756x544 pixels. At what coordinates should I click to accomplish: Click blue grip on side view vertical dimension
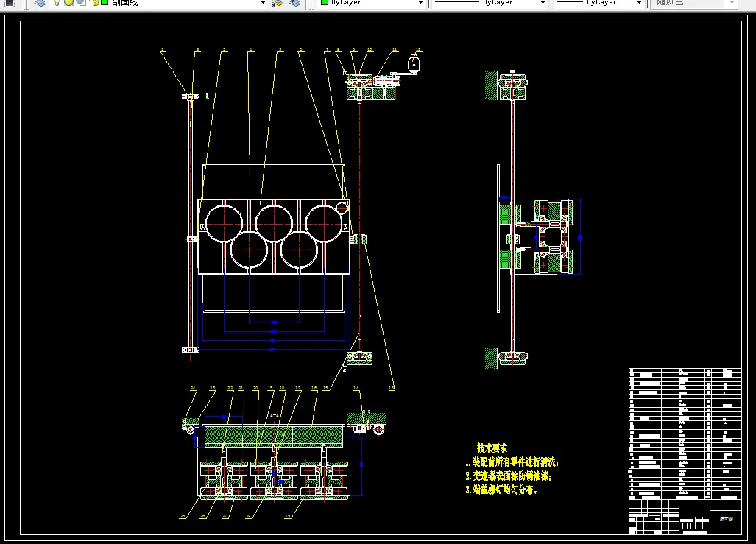(579, 238)
